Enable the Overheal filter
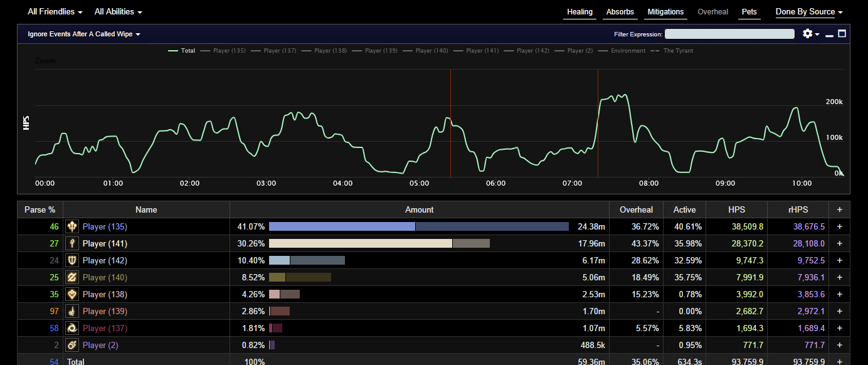 pos(713,12)
